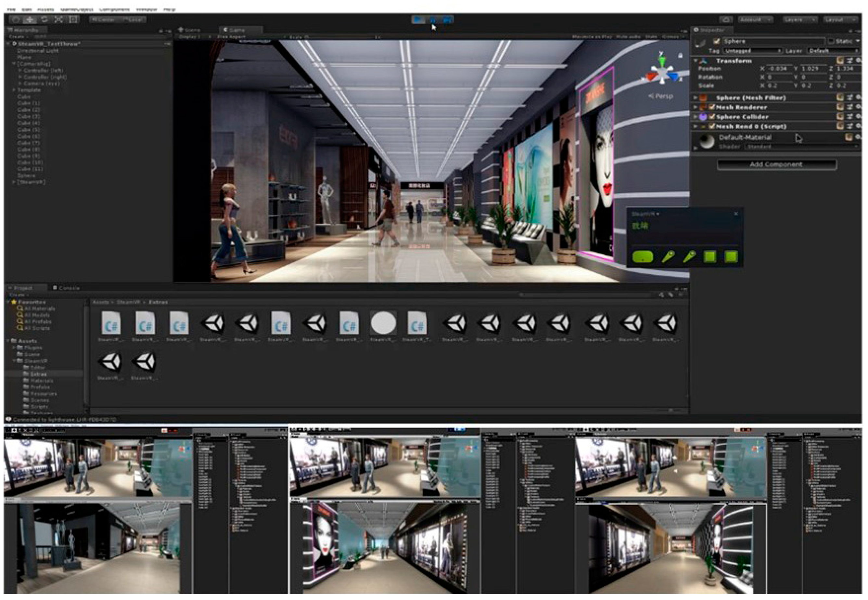868x600 pixels.
Task: Click the Position X input field
Action: point(779,69)
